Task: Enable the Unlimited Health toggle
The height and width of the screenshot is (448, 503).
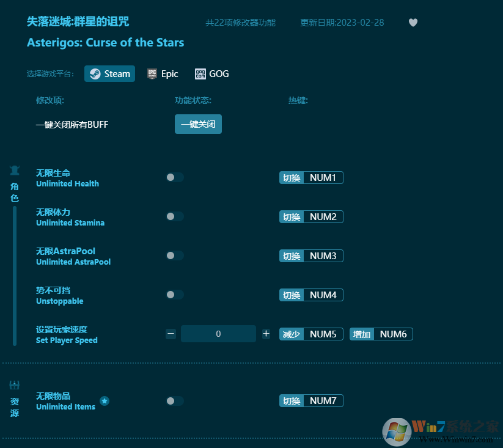Action: [x=174, y=177]
